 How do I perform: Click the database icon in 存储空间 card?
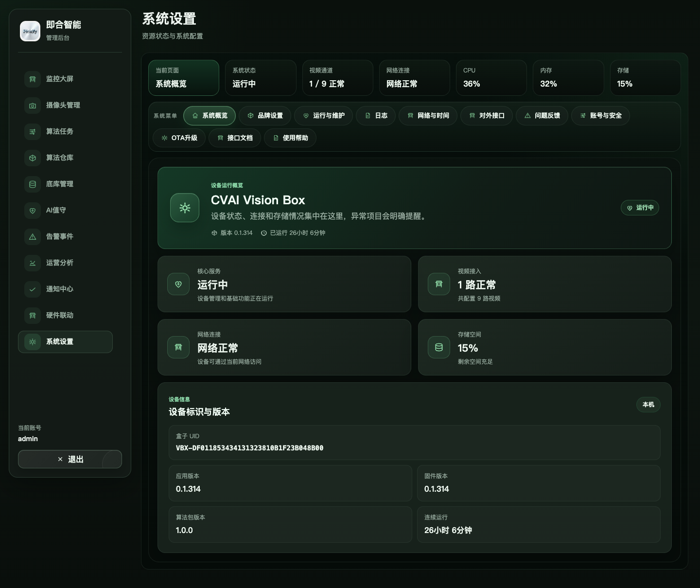[439, 347]
